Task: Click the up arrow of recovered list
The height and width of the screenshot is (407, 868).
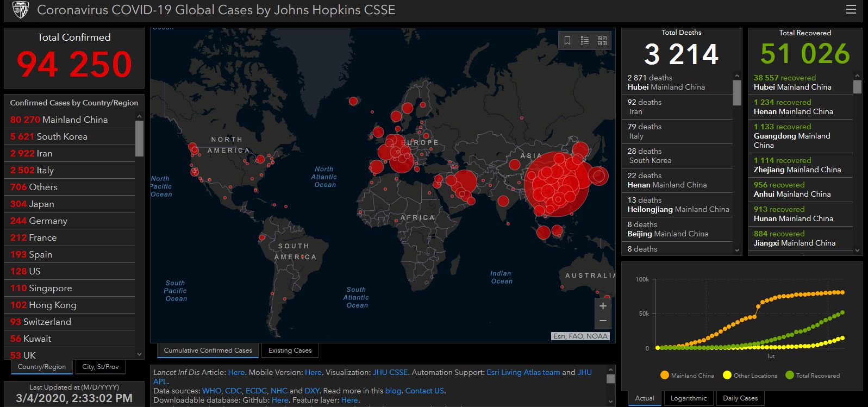Action: pyautogui.click(x=857, y=76)
